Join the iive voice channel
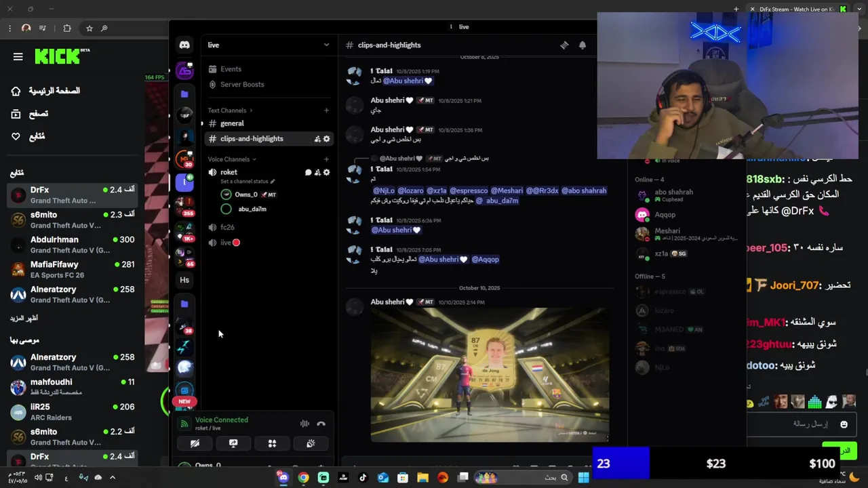Viewport: 868px width, 488px height. [x=268, y=243]
